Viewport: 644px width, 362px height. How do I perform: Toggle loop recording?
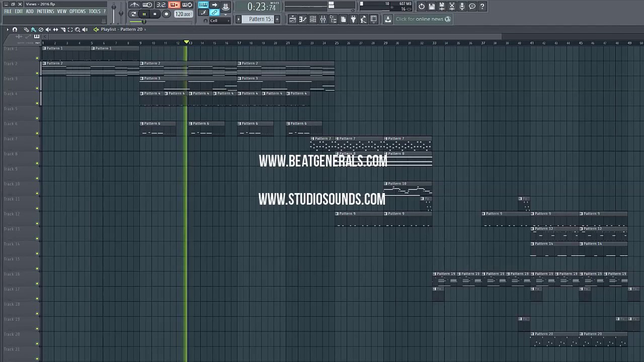coord(187,5)
